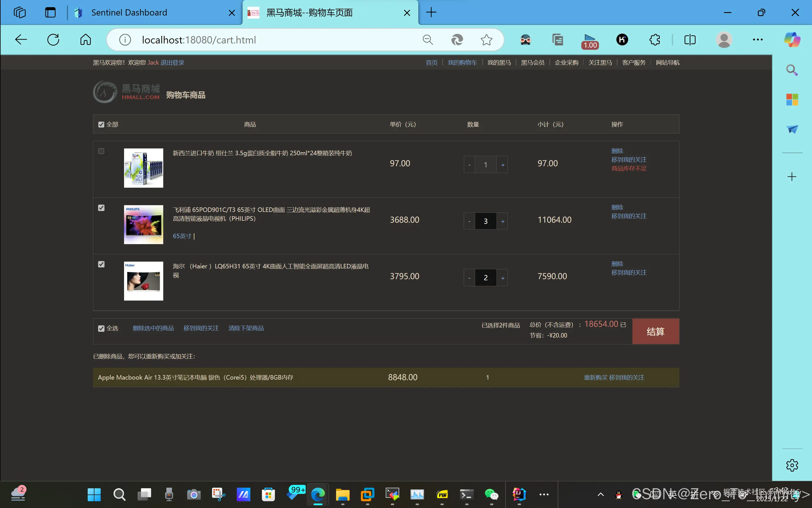The image size is (812, 508).
Task: Open 我的购物车 navigation link
Action: 462,62
